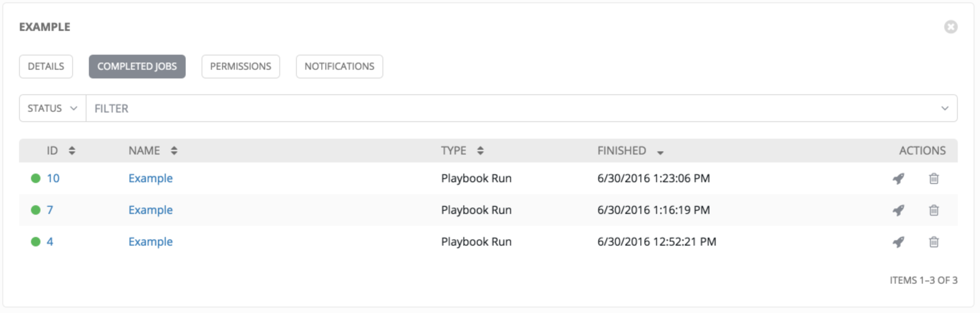The height and width of the screenshot is (313, 980).
Task: Open the Example name link in job 7 row
Action: pyautogui.click(x=151, y=210)
